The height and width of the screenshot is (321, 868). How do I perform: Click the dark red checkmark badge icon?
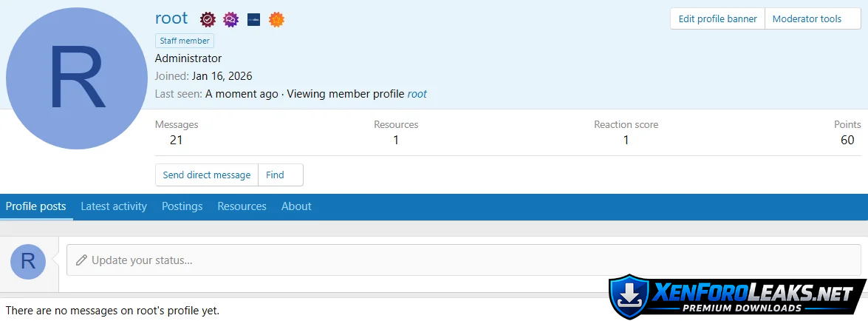tap(208, 19)
